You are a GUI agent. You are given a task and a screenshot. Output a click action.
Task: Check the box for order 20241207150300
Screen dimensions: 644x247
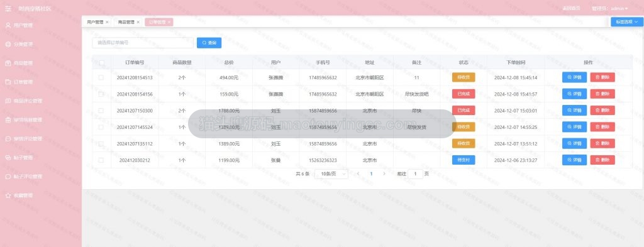point(101,111)
